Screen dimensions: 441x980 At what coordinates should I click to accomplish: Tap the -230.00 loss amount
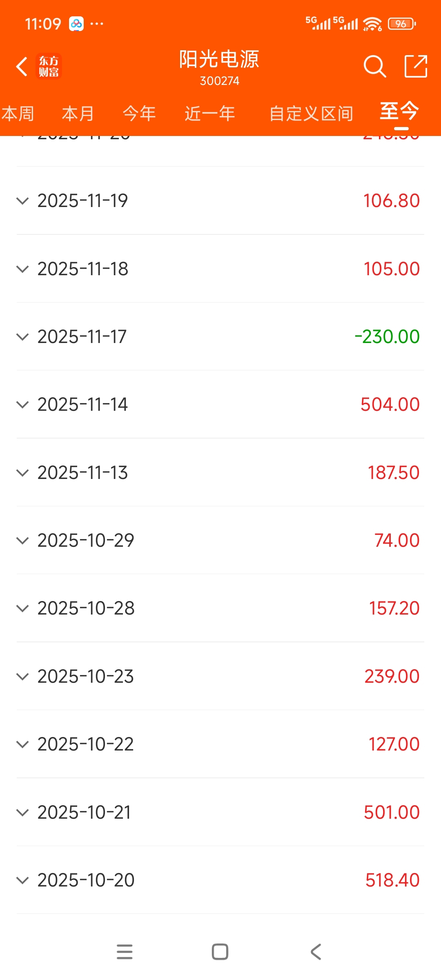[387, 337]
